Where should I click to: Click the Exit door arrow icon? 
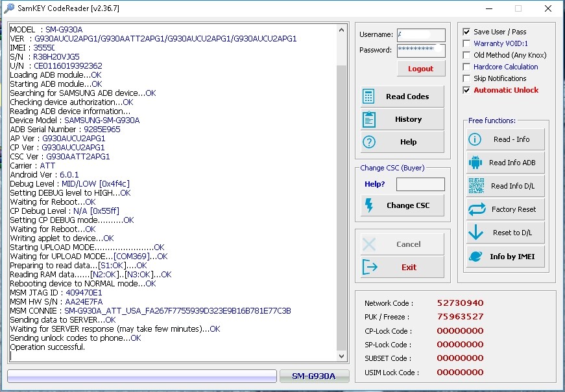(370, 267)
